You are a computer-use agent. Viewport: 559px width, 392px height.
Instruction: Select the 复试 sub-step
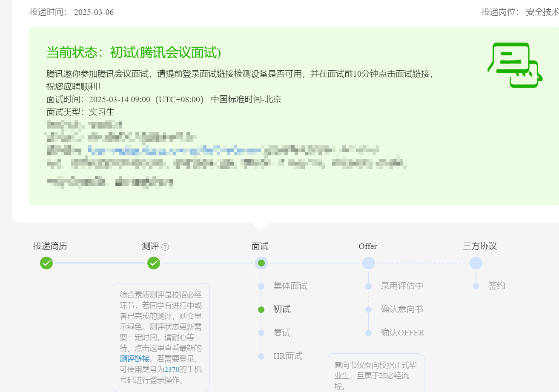coord(282,333)
